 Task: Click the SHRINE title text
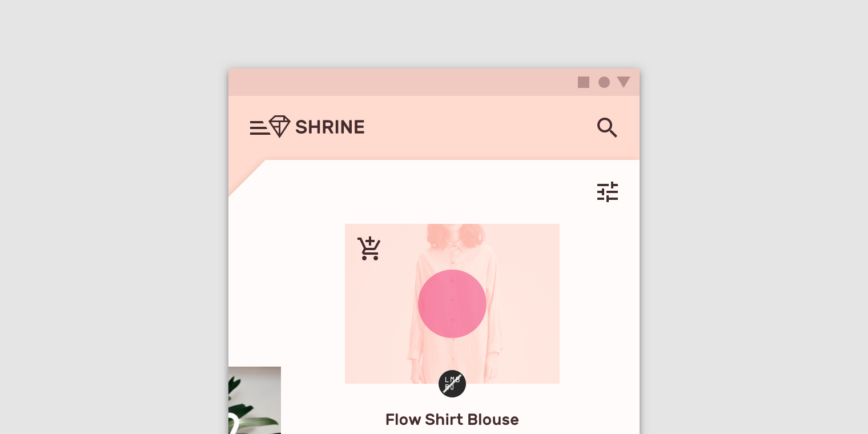point(330,127)
